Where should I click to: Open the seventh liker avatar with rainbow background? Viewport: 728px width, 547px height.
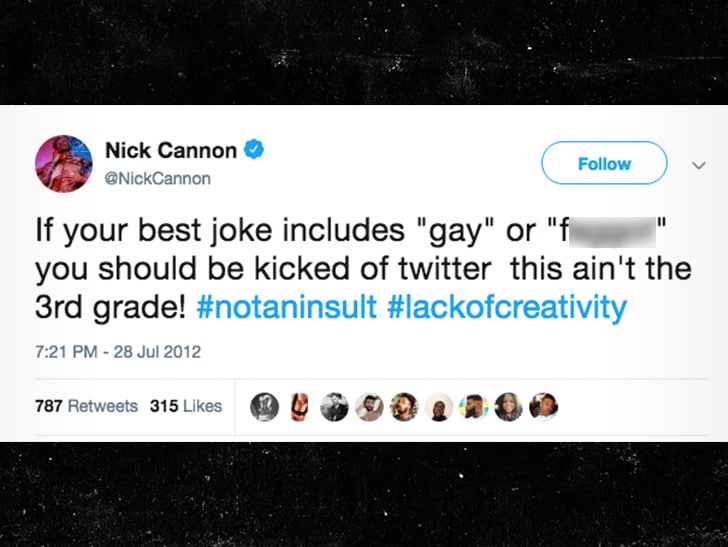coord(473,406)
